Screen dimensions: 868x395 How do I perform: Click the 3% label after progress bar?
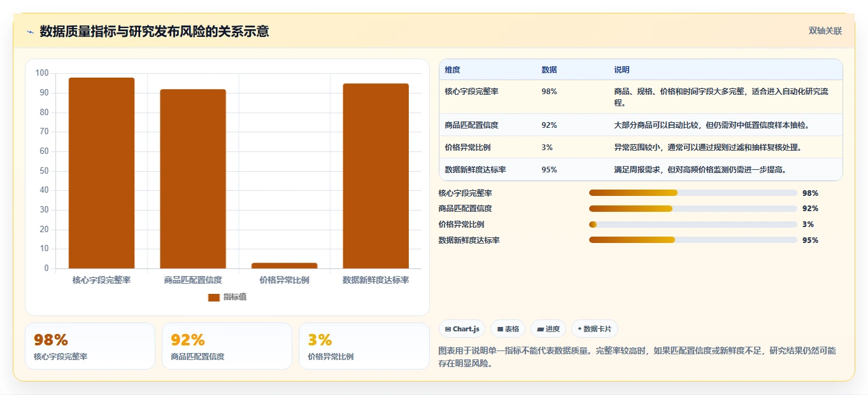(x=808, y=225)
